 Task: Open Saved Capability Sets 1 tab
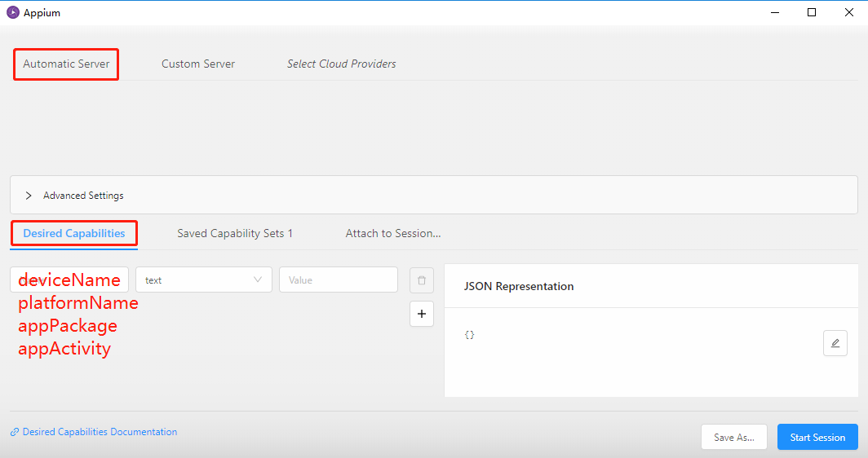point(235,233)
